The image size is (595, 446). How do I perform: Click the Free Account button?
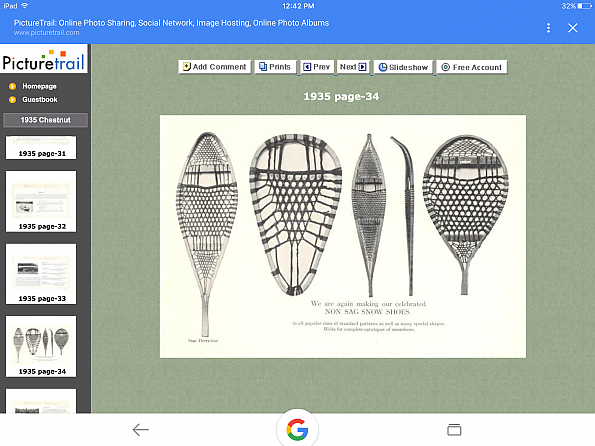point(472,67)
